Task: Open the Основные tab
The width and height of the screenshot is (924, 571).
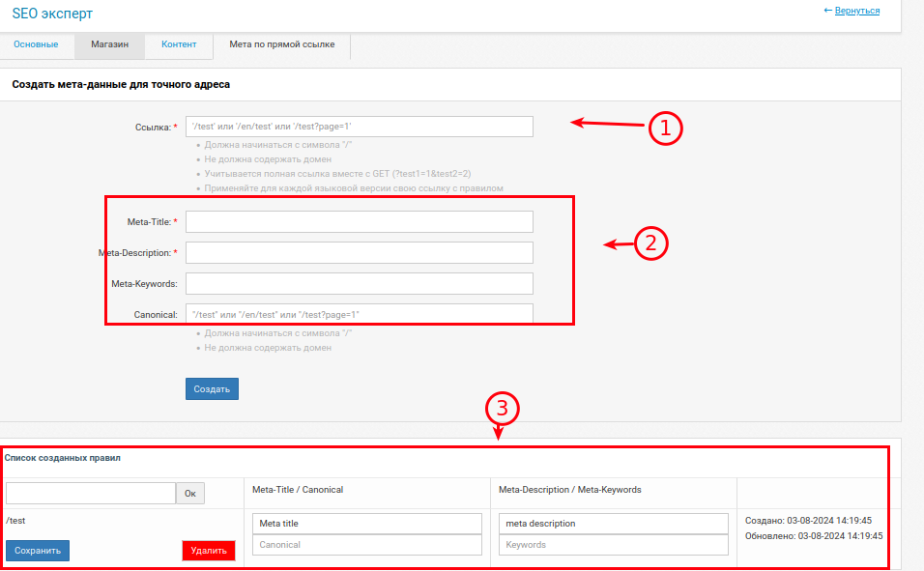Action: pyautogui.click(x=36, y=44)
